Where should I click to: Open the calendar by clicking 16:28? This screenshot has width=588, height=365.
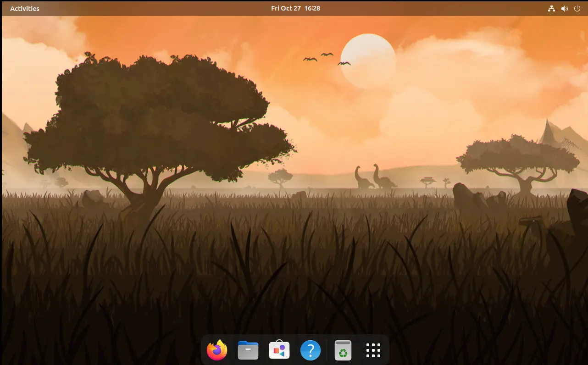click(312, 8)
